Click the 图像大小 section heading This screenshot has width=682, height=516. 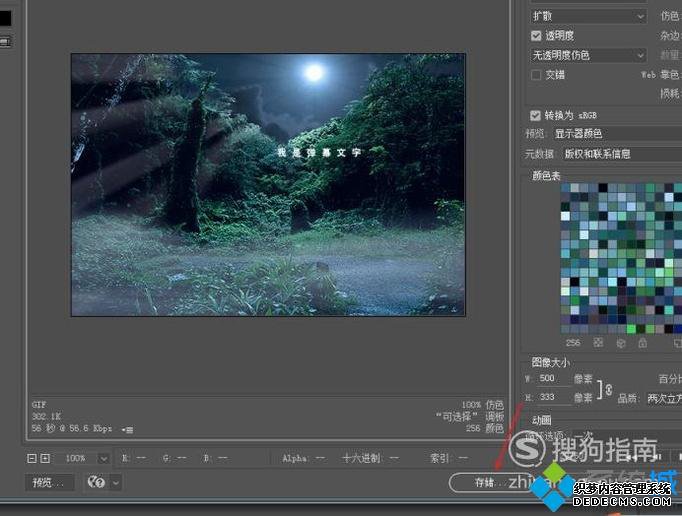(x=550, y=362)
